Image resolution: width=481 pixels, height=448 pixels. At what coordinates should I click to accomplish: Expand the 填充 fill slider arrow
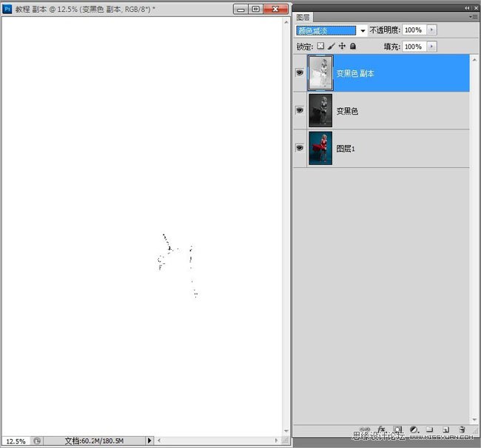click(x=431, y=47)
